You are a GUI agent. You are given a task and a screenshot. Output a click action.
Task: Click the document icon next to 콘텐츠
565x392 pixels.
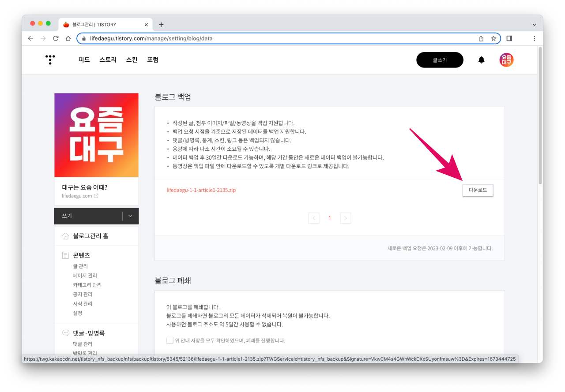point(64,255)
